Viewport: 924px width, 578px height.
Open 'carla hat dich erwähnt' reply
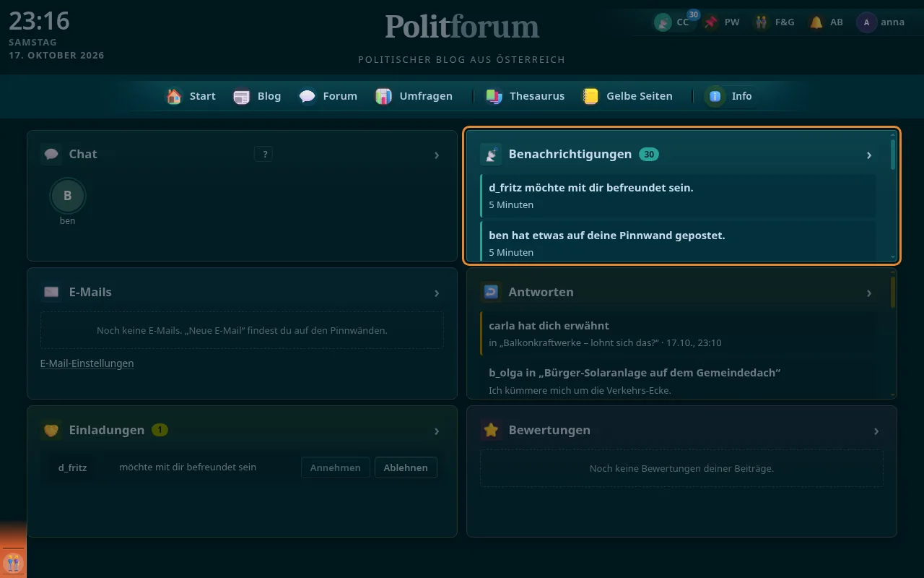click(x=678, y=334)
